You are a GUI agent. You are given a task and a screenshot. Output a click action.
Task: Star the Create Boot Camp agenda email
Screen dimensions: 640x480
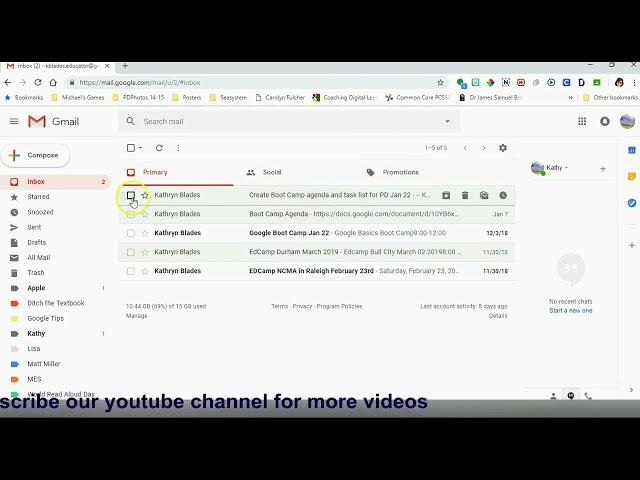tap(145, 195)
